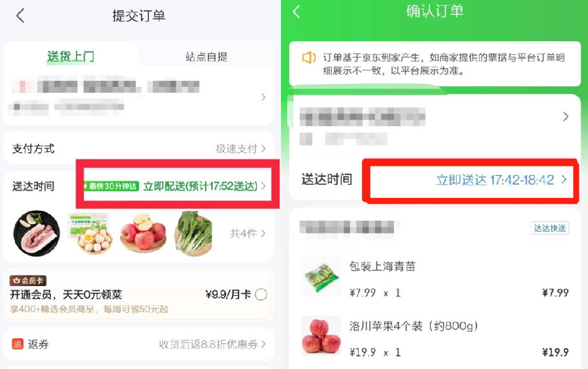The height and width of the screenshot is (369, 588).
Task: Open right panel delivery address chevron
Action: pyautogui.click(x=566, y=117)
